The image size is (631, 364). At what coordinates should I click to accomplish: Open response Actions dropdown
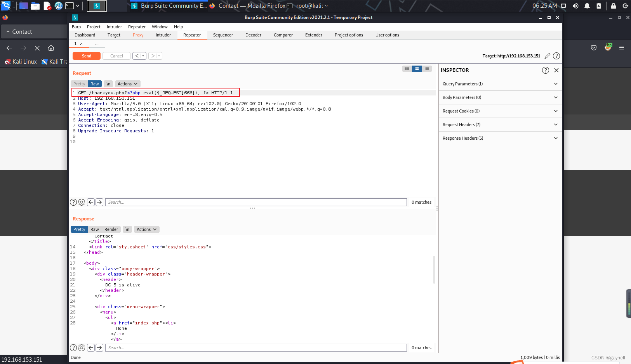pos(146,229)
